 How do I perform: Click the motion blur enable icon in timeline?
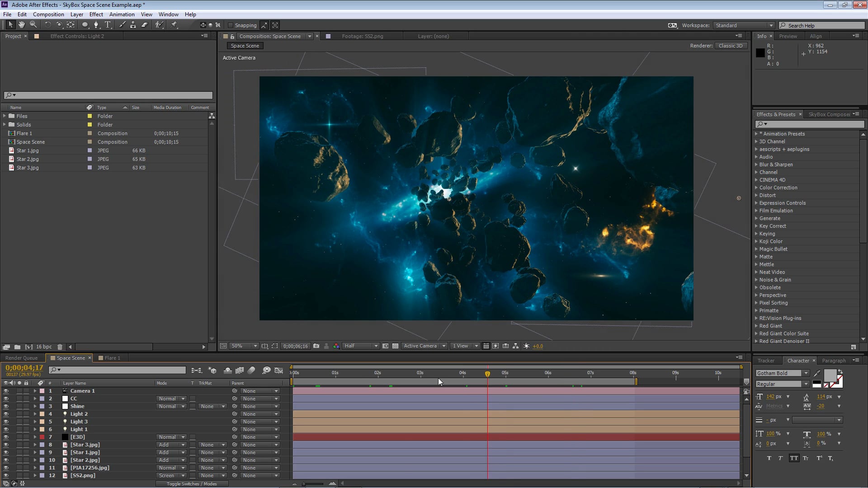pos(251,370)
